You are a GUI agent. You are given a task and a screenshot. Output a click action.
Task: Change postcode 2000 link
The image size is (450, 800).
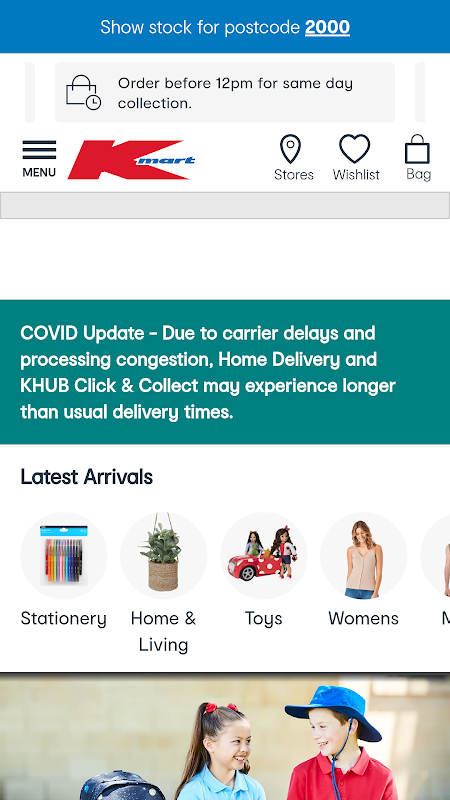click(x=327, y=27)
